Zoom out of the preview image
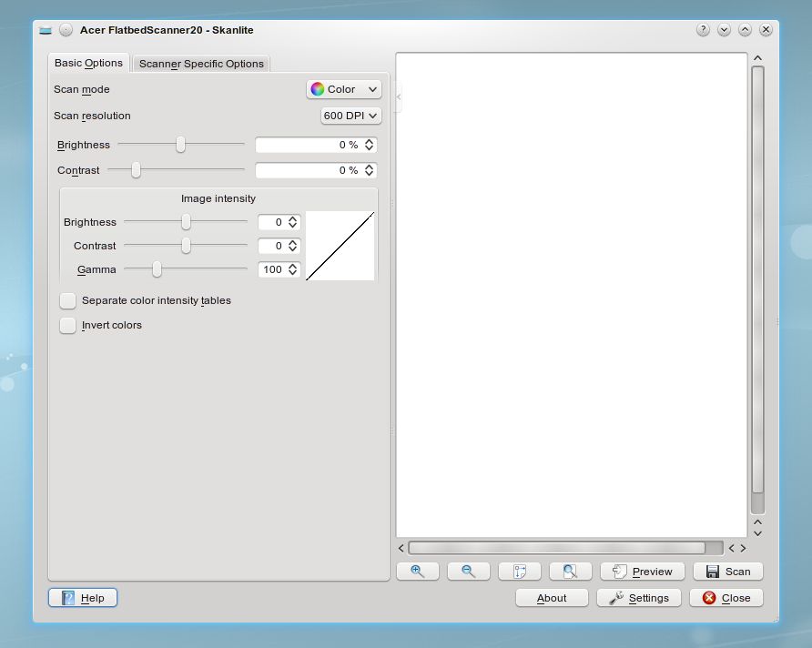The height and width of the screenshot is (648, 812). (468, 571)
